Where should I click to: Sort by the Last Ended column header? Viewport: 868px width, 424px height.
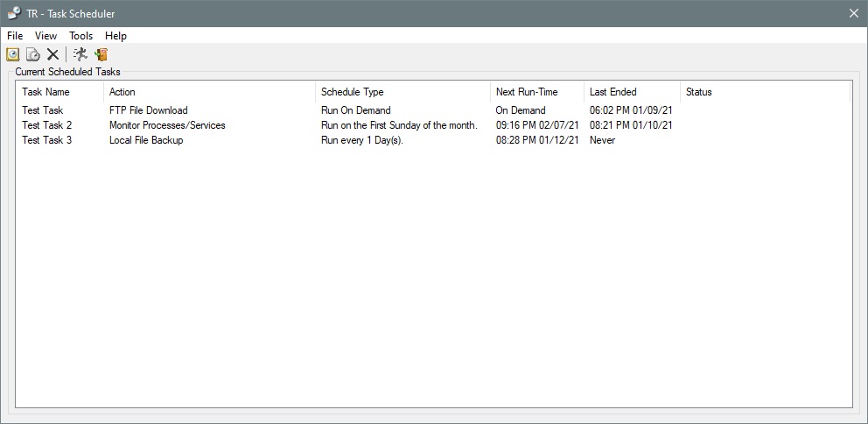pos(632,92)
